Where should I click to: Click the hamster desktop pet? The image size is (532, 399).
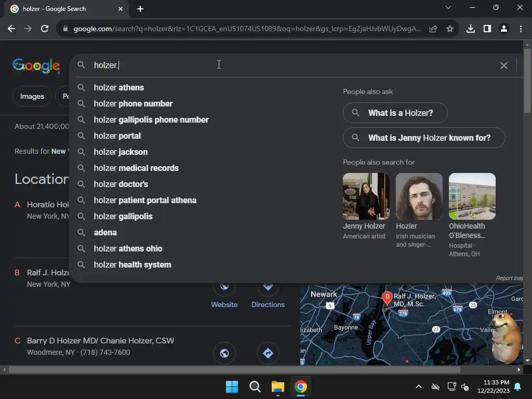(507, 337)
